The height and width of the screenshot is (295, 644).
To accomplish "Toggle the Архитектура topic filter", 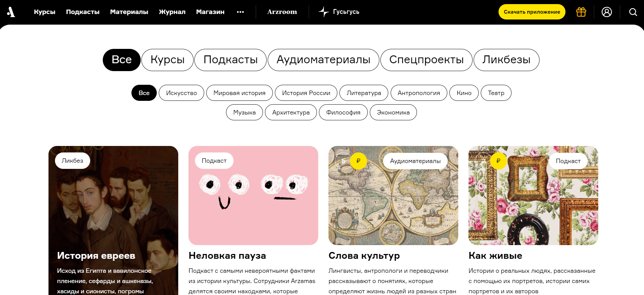I will pyautogui.click(x=291, y=112).
